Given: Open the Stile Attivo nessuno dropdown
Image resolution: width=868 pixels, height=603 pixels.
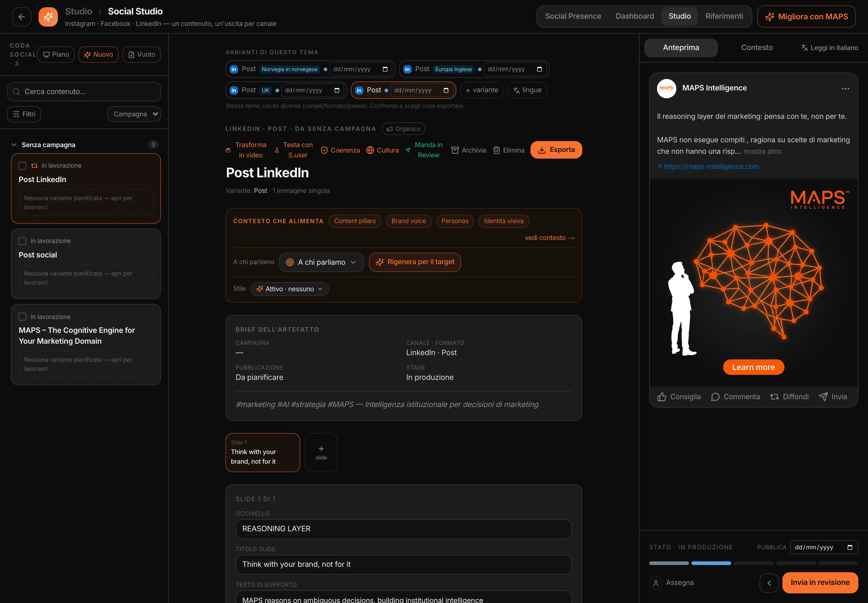Looking at the screenshot, I should click(290, 289).
